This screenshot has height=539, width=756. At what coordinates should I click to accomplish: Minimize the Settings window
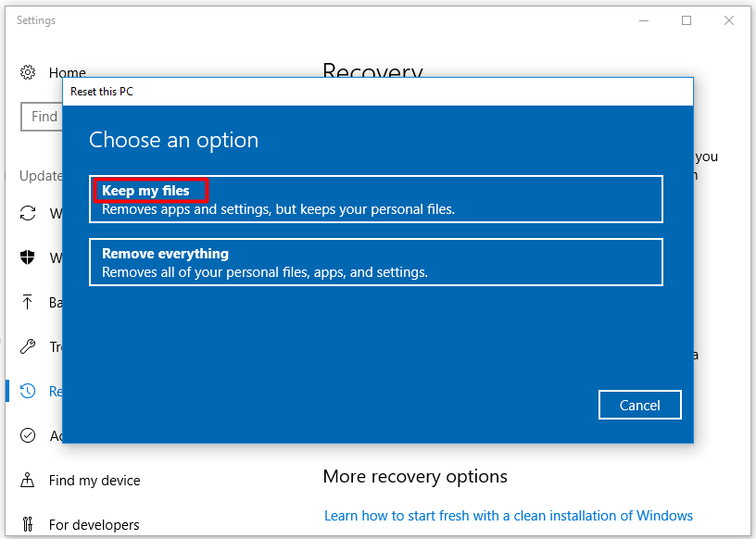click(x=644, y=19)
